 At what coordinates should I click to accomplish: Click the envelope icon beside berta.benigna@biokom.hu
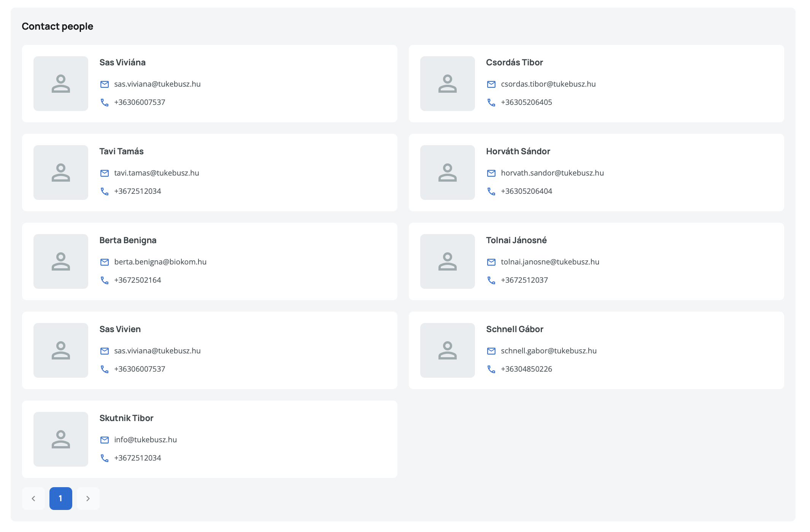tap(104, 262)
